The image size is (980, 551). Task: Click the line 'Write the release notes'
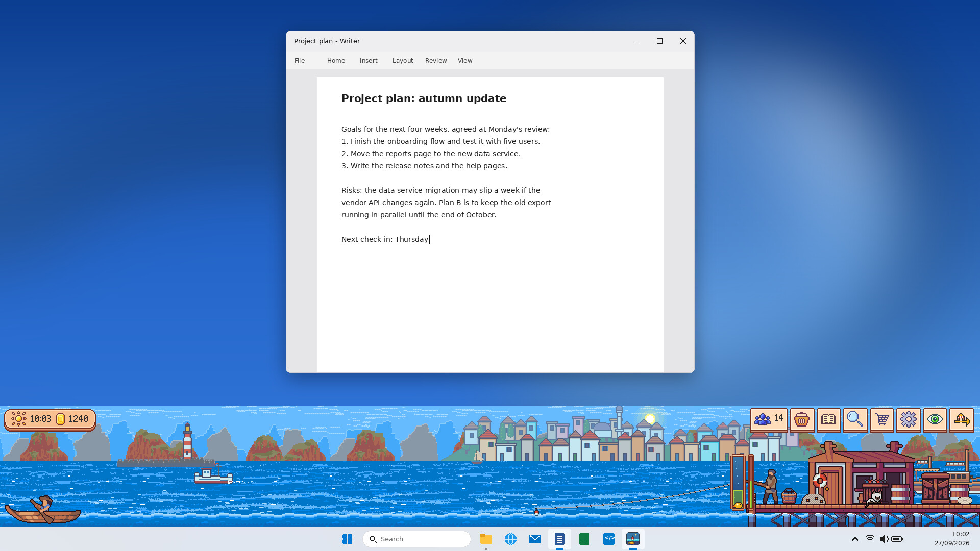424,166
